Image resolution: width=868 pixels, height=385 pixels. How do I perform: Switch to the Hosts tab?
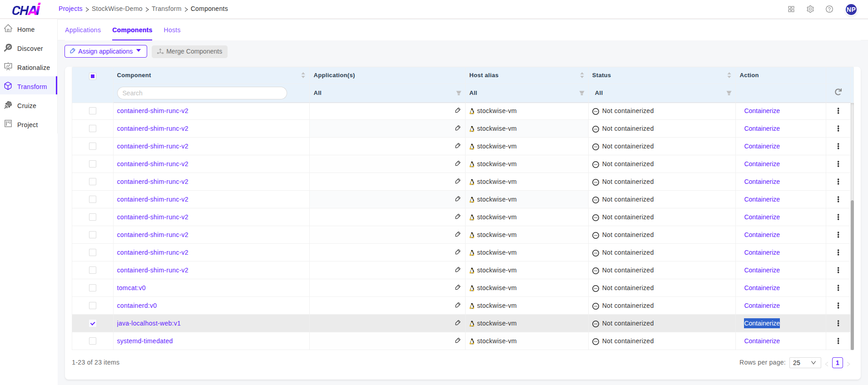172,30
